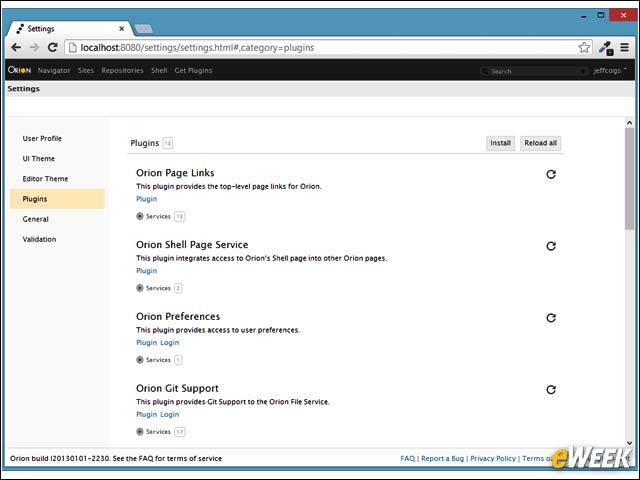
Task: Click the Plugins count badge
Action: (x=167, y=143)
